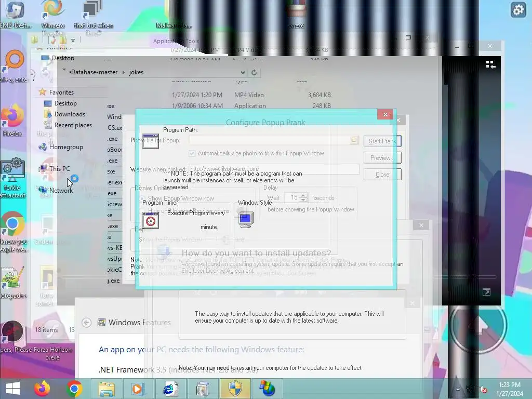Image resolution: width=532 pixels, height=399 pixels.
Task: Switch to the Windows flag taskbar item
Action: [x=267, y=389]
